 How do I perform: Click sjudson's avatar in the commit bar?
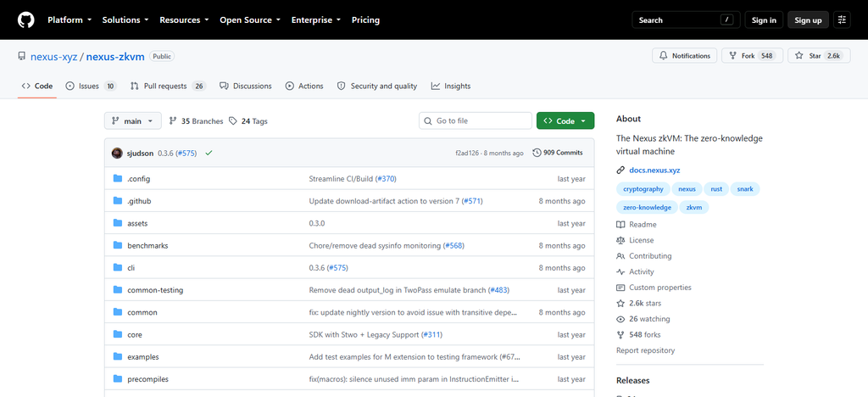(x=117, y=153)
